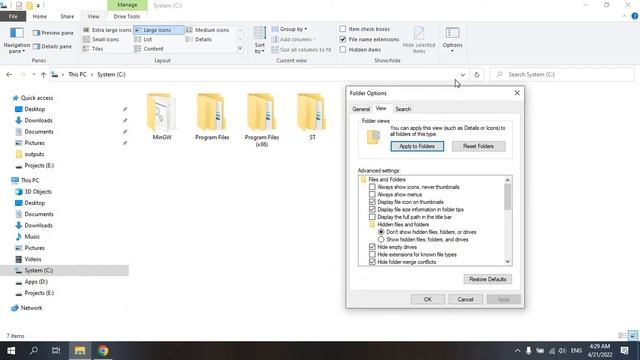
Task: Click the Reset Folders button
Action: coord(478,146)
